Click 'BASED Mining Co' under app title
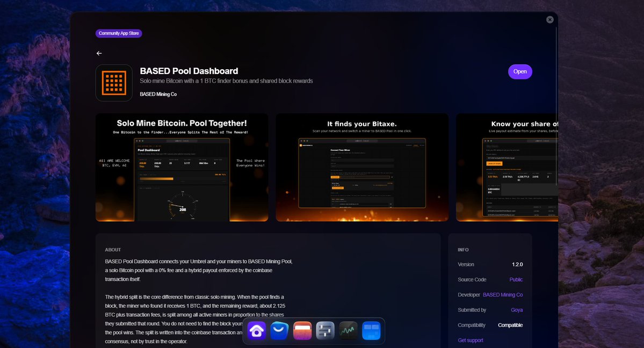This screenshot has width=644, height=348. pyautogui.click(x=158, y=94)
